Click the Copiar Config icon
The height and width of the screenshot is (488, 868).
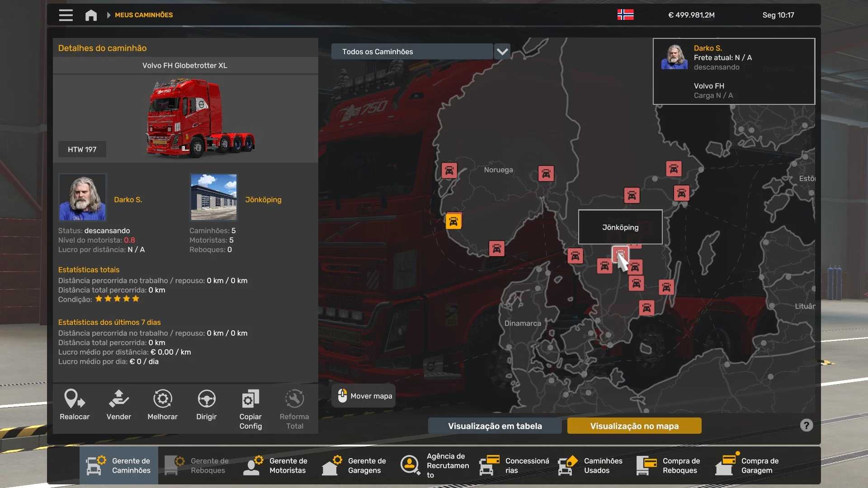[250, 399]
